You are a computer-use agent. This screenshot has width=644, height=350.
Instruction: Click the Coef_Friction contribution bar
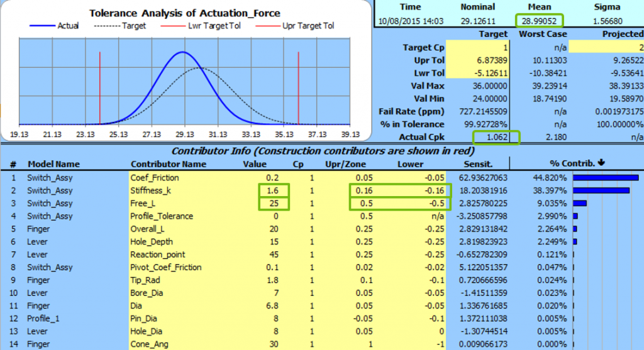click(x=605, y=178)
